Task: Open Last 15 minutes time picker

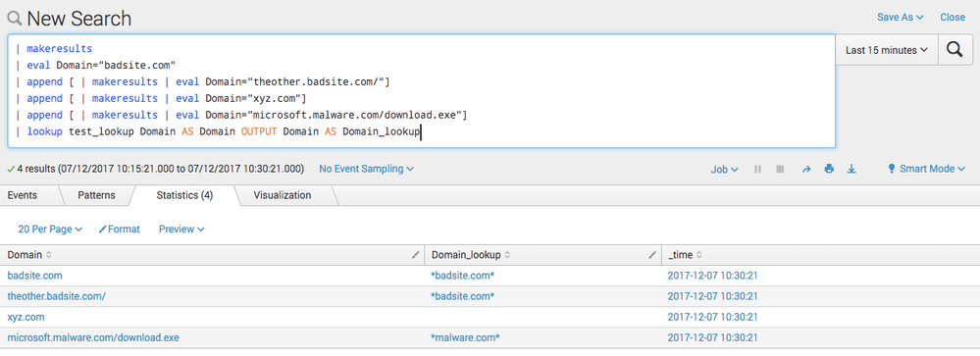Action: point(887,50)
